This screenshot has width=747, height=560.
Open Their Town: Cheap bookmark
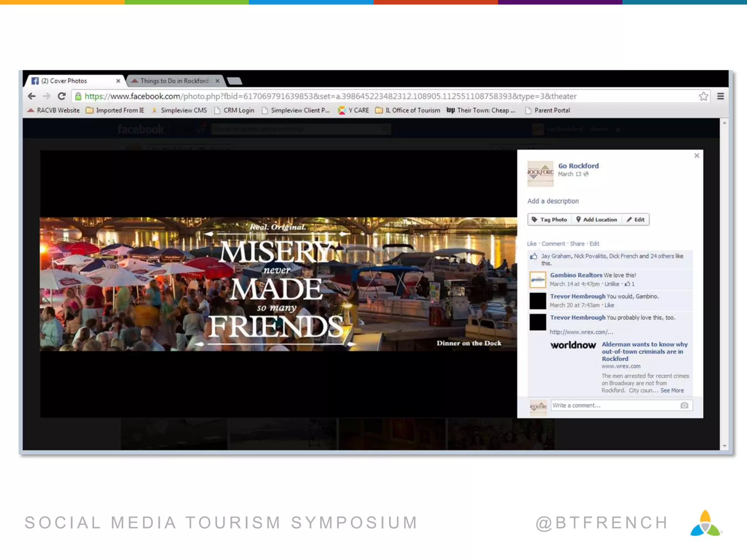481,110
